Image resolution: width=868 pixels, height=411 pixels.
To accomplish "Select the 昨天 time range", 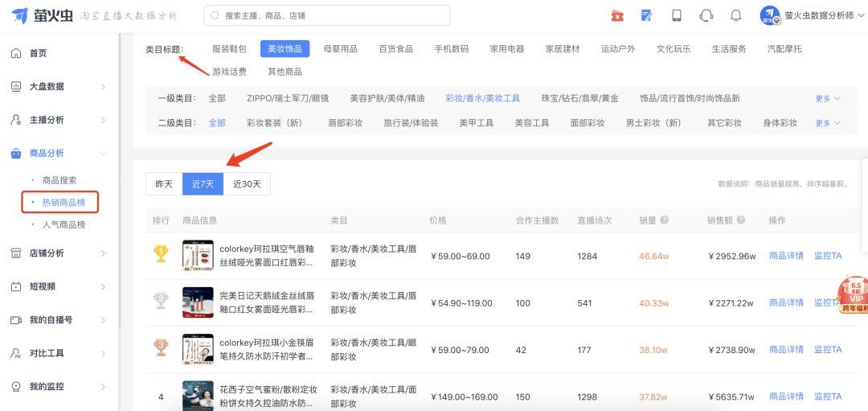I will coord(164,184).
